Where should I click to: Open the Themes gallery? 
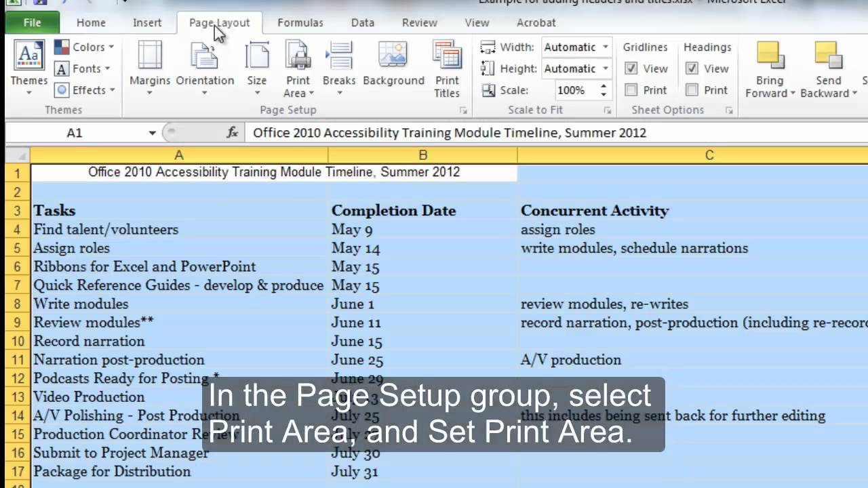pos(29,68)
